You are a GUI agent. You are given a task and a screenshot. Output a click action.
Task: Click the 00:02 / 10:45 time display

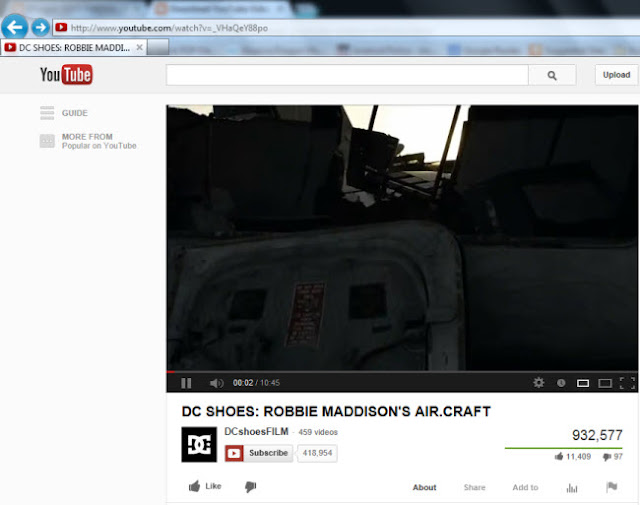[256, 383]
